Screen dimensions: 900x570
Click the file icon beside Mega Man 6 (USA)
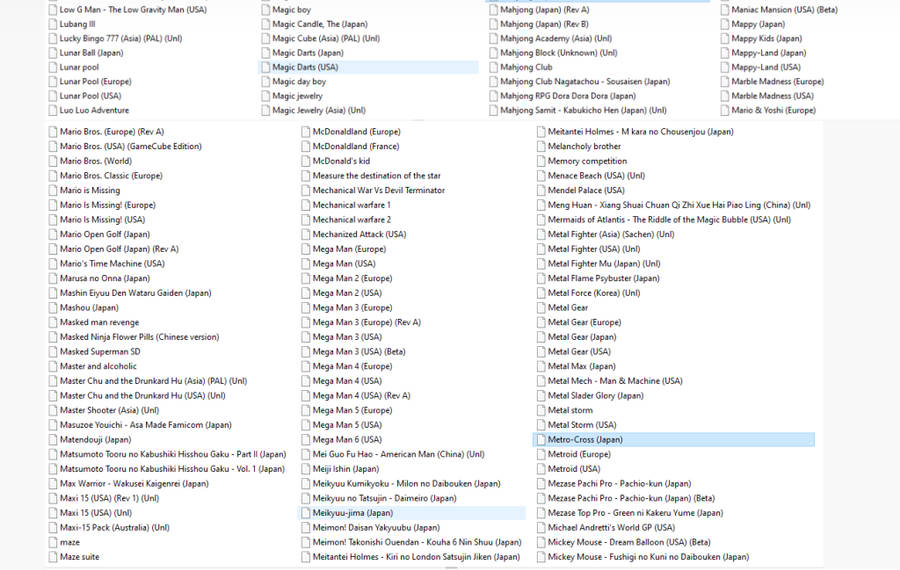click(305, 439)
